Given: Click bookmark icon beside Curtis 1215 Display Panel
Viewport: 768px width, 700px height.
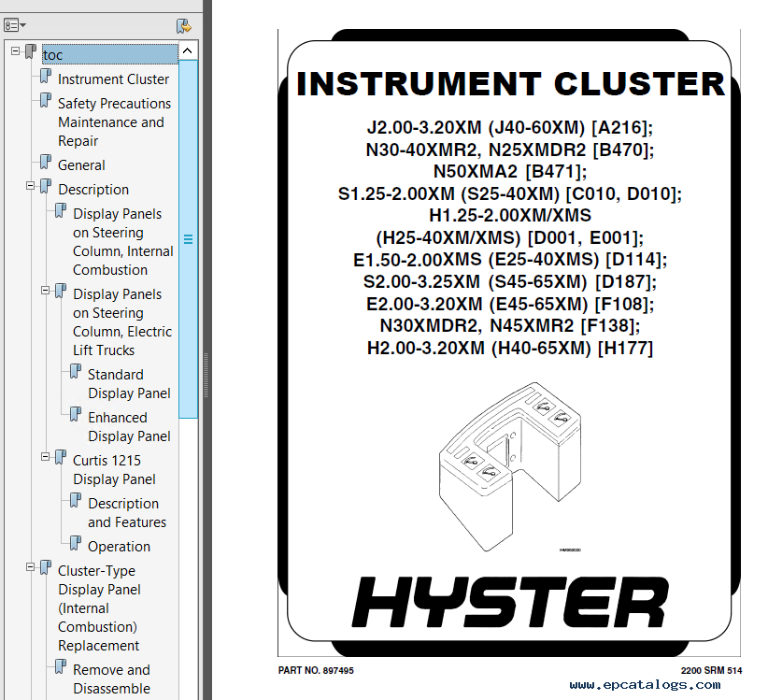Looking at the screenshot, I should tap(61, 458).
